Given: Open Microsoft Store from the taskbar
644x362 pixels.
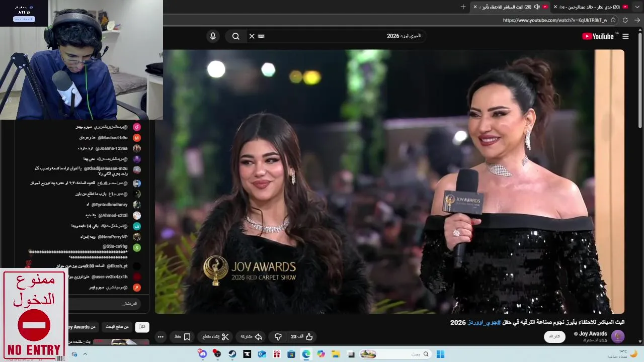Looking at the screenshot, I should [291, 354].
